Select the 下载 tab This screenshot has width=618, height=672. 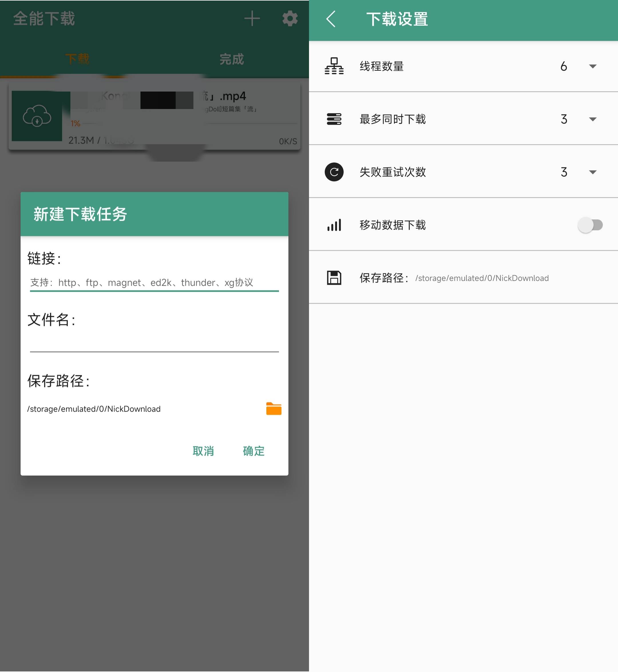pyautogui.click(x=78, y=59)
